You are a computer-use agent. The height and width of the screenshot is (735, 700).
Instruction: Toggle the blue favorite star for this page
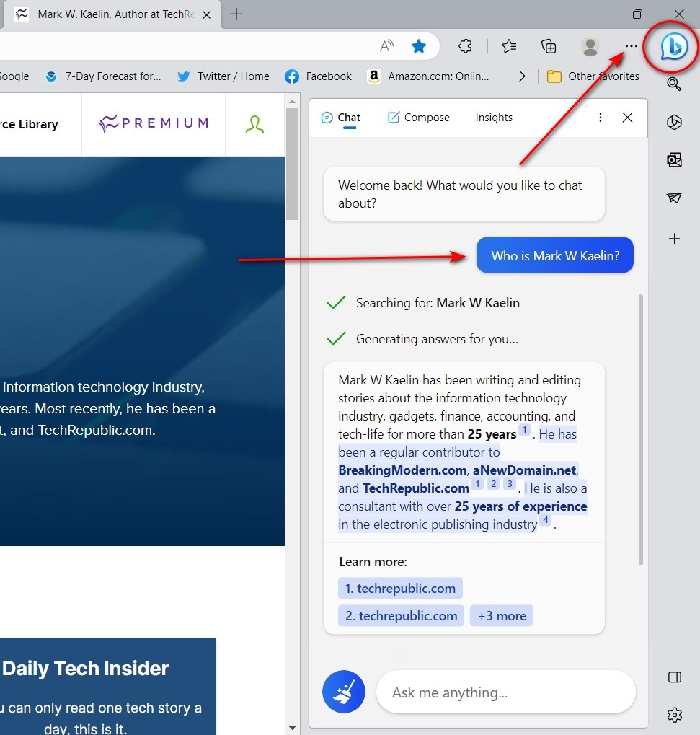(x=418, y=46)
